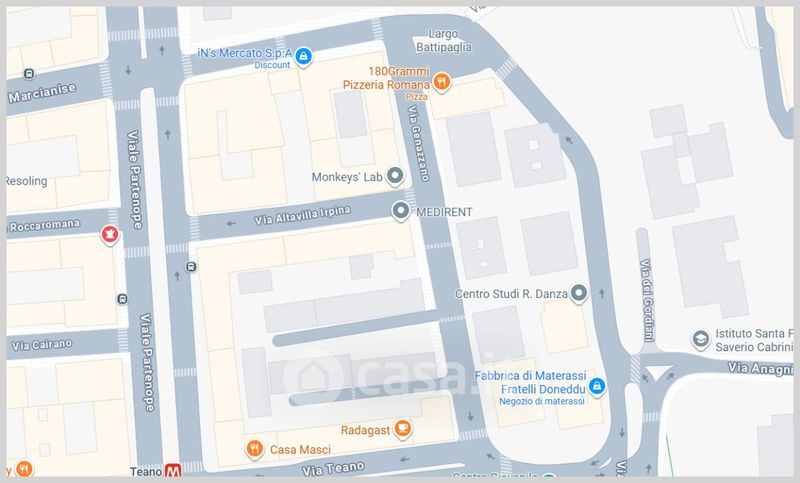Select the Largo Battipaglia label

click(443, 41)
